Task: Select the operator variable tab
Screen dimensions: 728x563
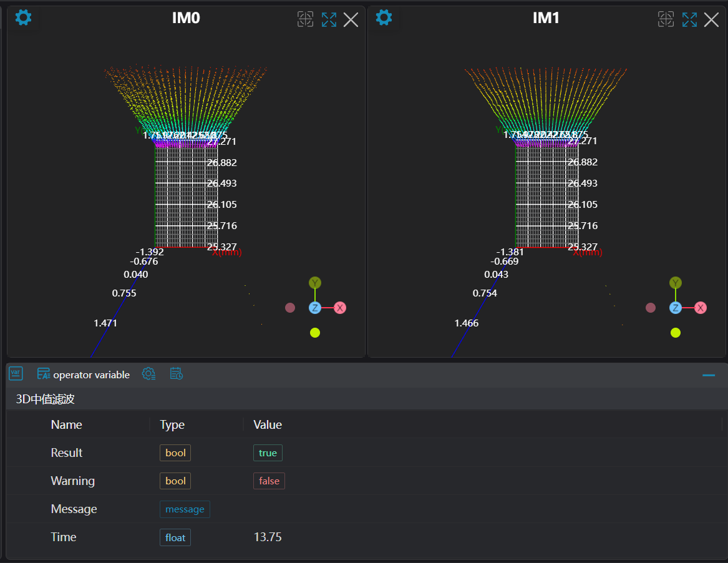Action: click(84, 375)
